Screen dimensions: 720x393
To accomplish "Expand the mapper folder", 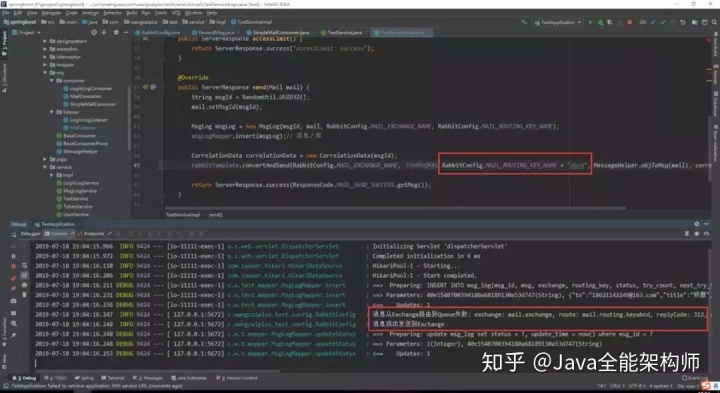I will pyautogui.click(x=45, y=65).
